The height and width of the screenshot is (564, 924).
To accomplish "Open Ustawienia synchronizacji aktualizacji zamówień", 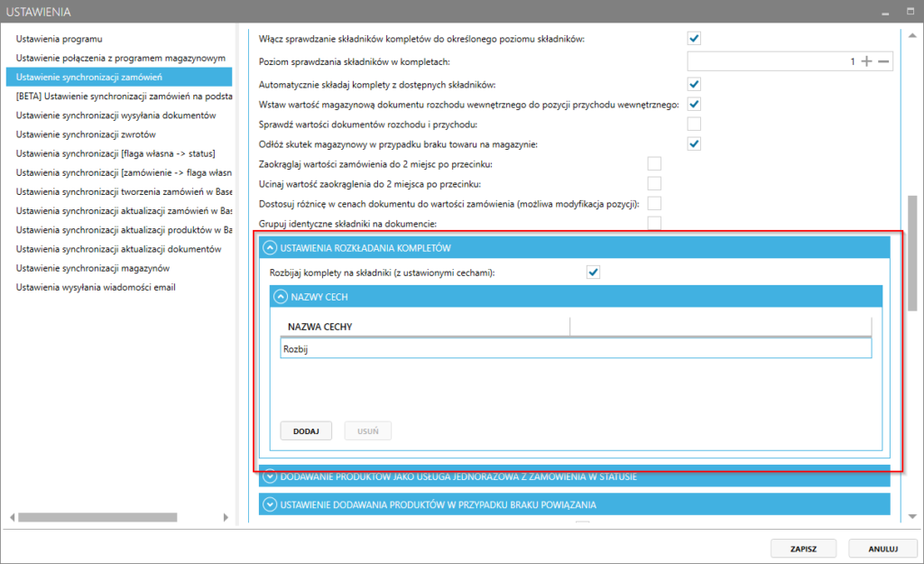I will click(124, 211).
